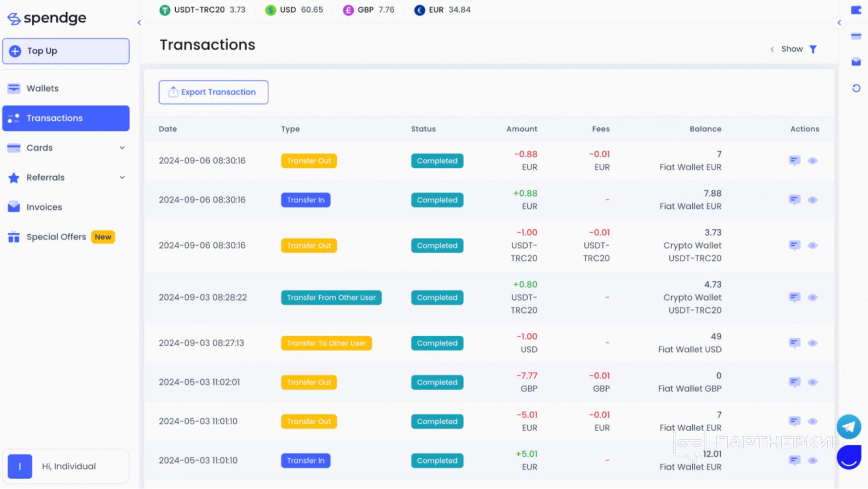Click the filter funnel icon next to Show
The height and width of the screenshot is (489, 868).
pos(813,49)
